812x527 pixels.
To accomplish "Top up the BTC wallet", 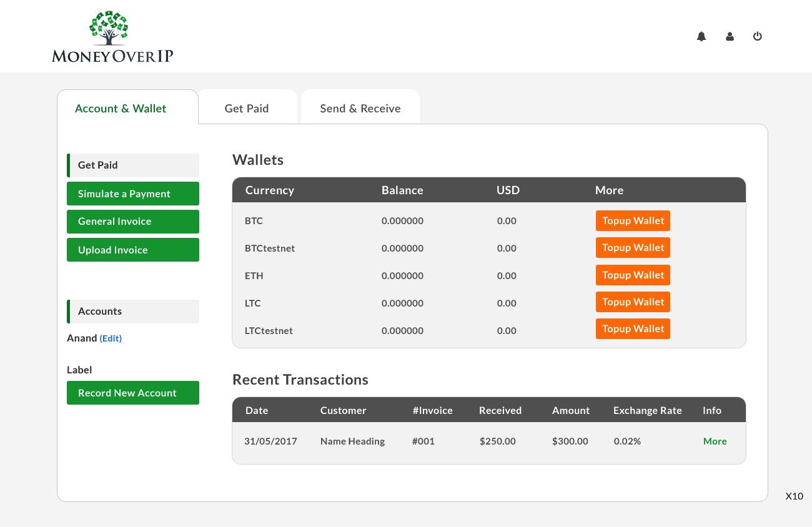I will [x=633, y=221].
